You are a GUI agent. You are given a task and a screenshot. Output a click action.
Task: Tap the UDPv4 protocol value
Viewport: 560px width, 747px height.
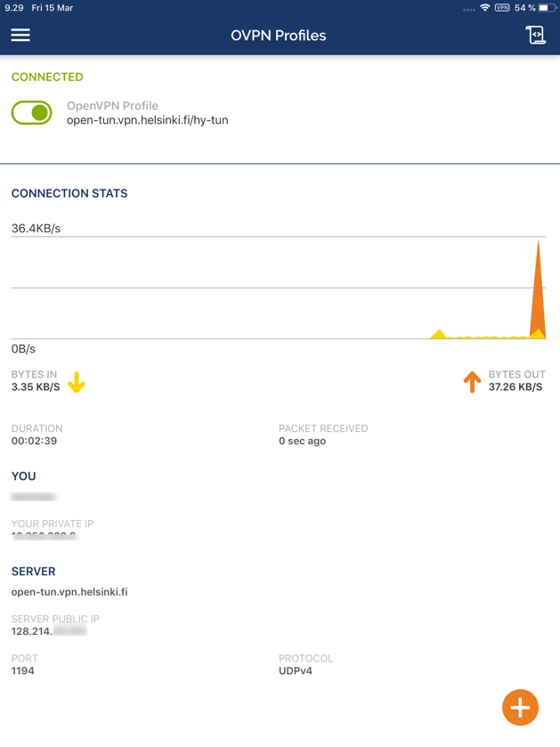click(x=296, y=670)
